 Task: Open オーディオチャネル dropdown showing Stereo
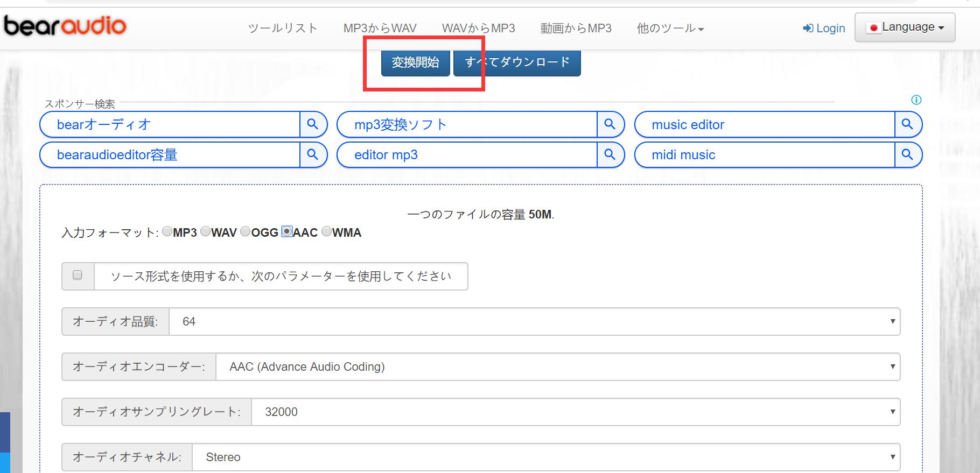[x=546, y=457]
